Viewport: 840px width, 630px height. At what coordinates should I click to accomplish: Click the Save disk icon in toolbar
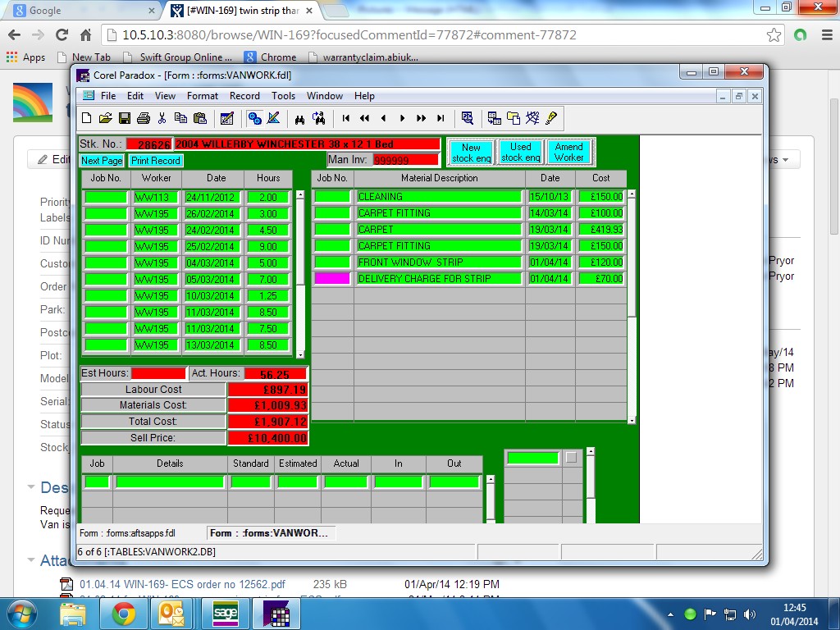pos(125,118)
